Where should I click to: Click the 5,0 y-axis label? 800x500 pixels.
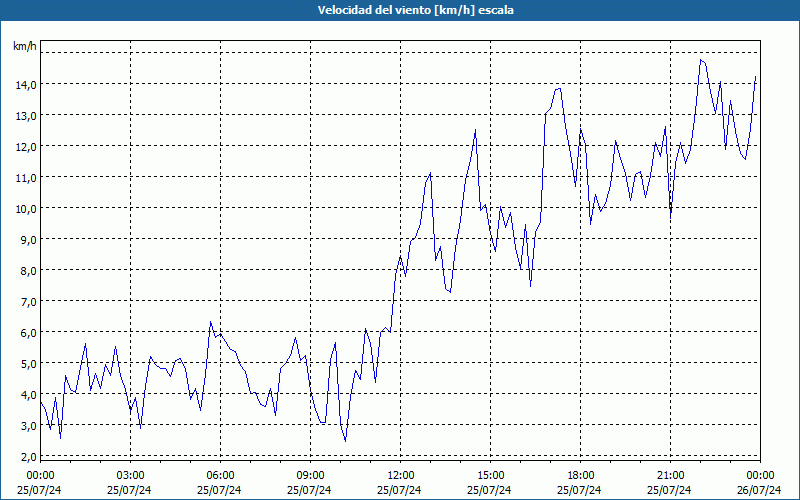(28, 364)
